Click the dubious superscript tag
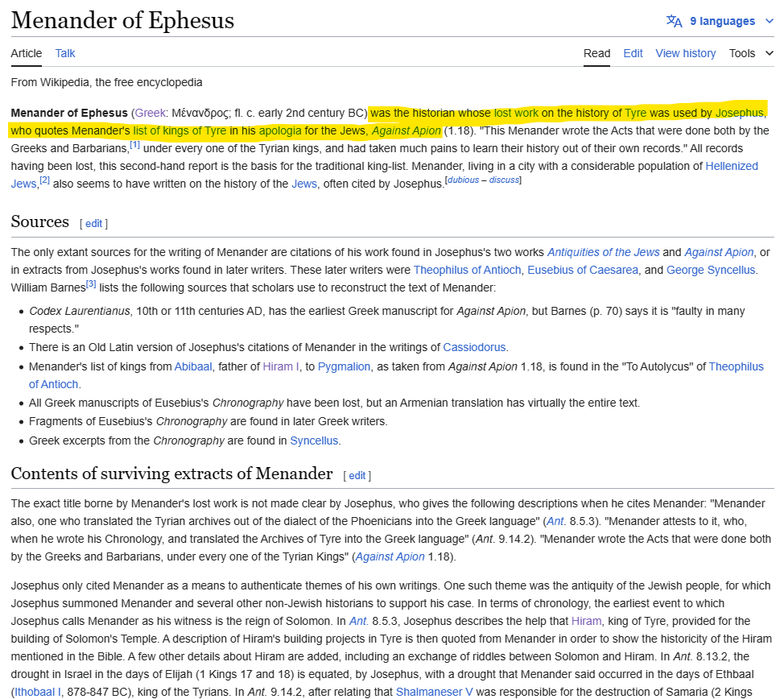Viewport: 784px width, 699px height. 463,180
